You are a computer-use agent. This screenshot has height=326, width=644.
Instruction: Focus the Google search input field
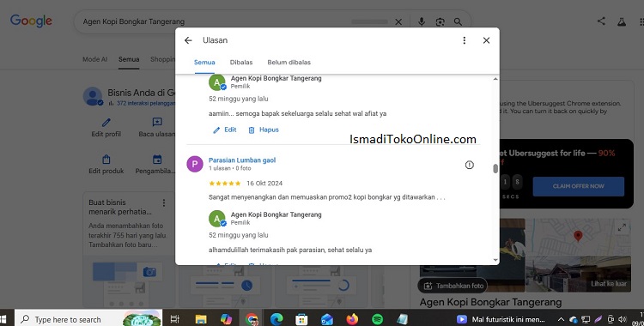214,21
